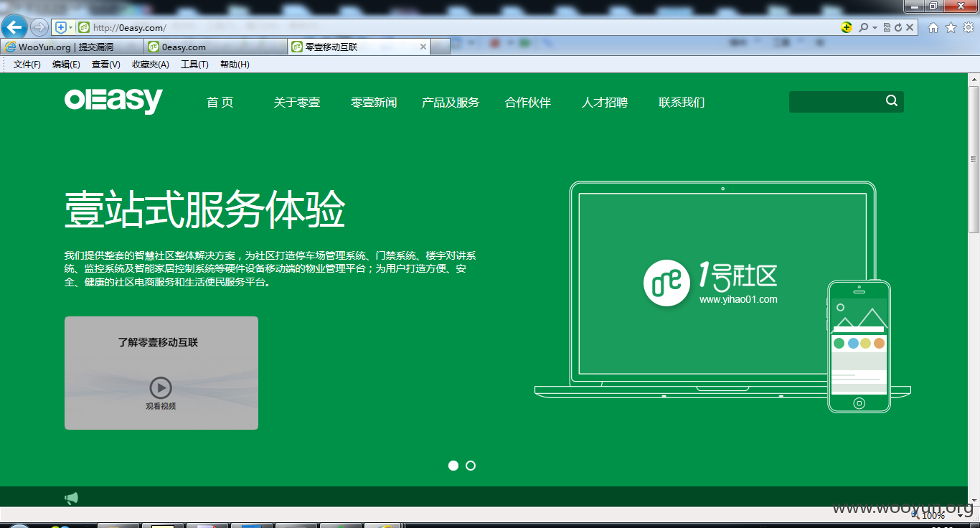Click the play video circle button
The width and height of the screenshot is (980, 528).
(x=161, y=388)
